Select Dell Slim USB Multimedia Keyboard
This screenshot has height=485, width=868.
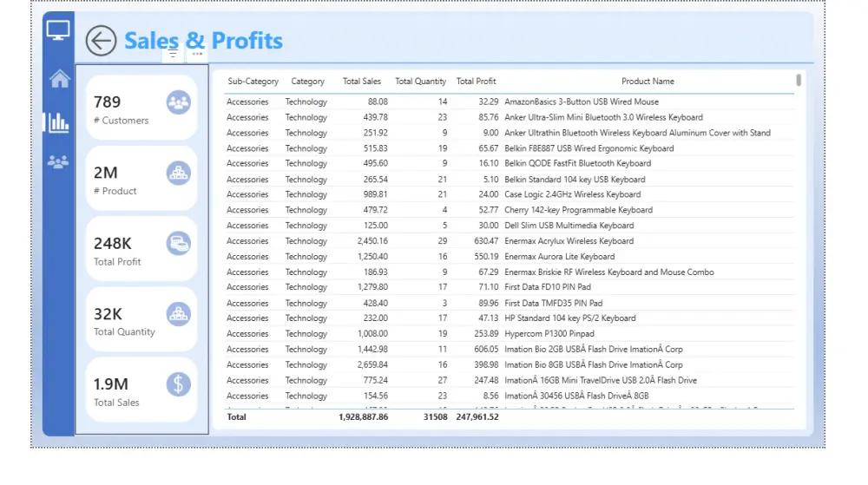click(510, 225)
